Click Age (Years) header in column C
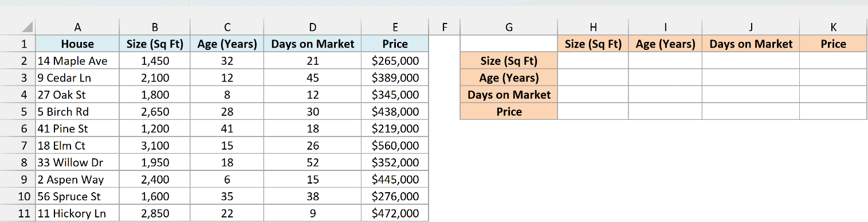 227,44
